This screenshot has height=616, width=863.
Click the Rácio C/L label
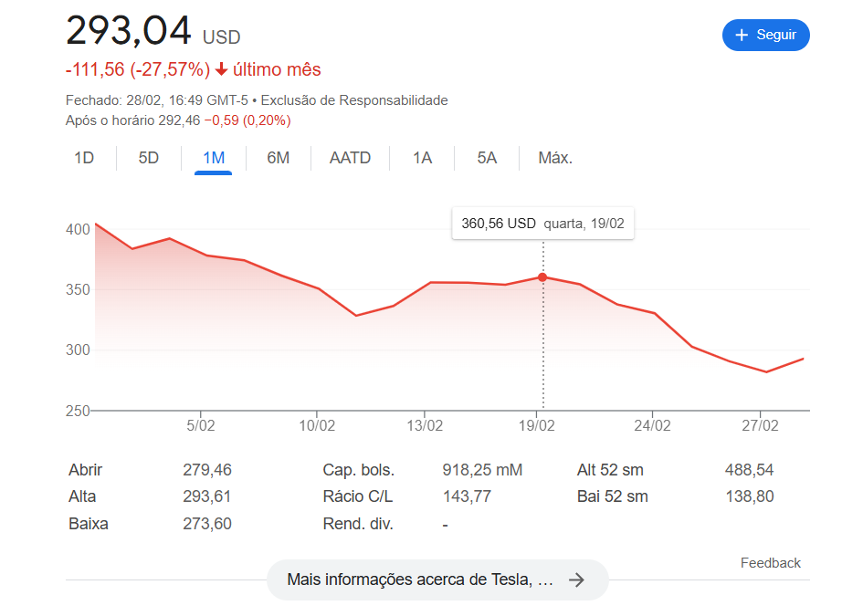tap(358, 496)
